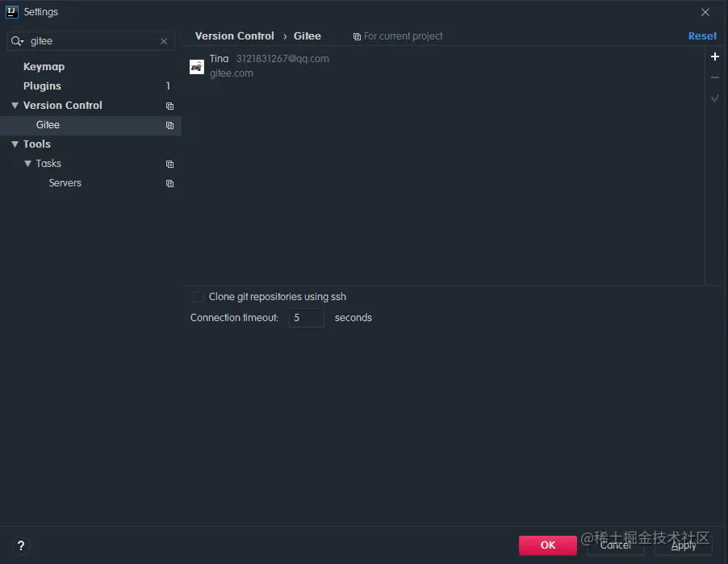Click the Connection timeout input field
This screenshot has width=728, height=564.
click(307, 318)
